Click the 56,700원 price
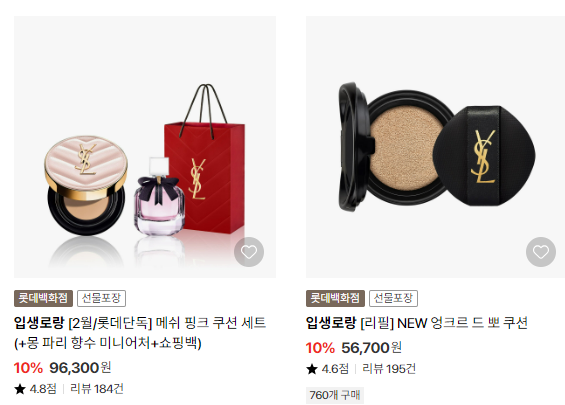 (x=372, y=348)
